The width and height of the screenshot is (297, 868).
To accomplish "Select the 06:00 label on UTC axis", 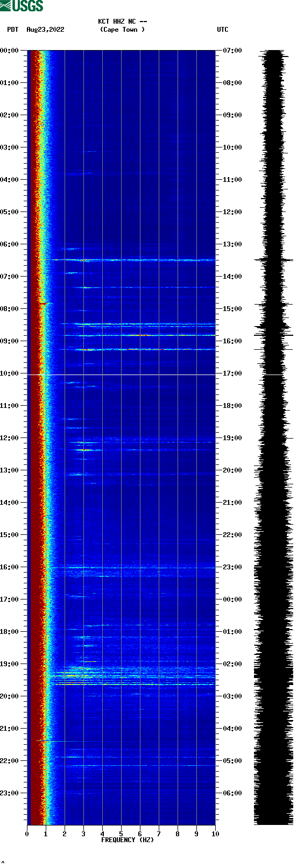I will 232,793.
